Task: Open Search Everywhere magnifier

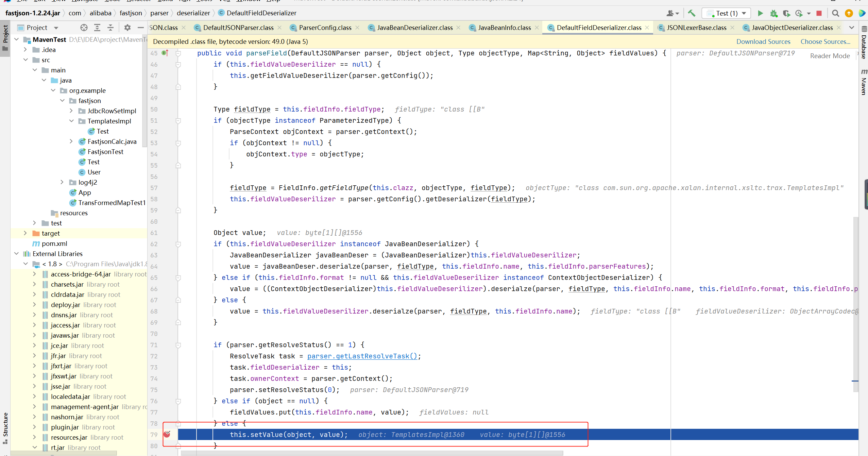Action: tap(835, 13)
